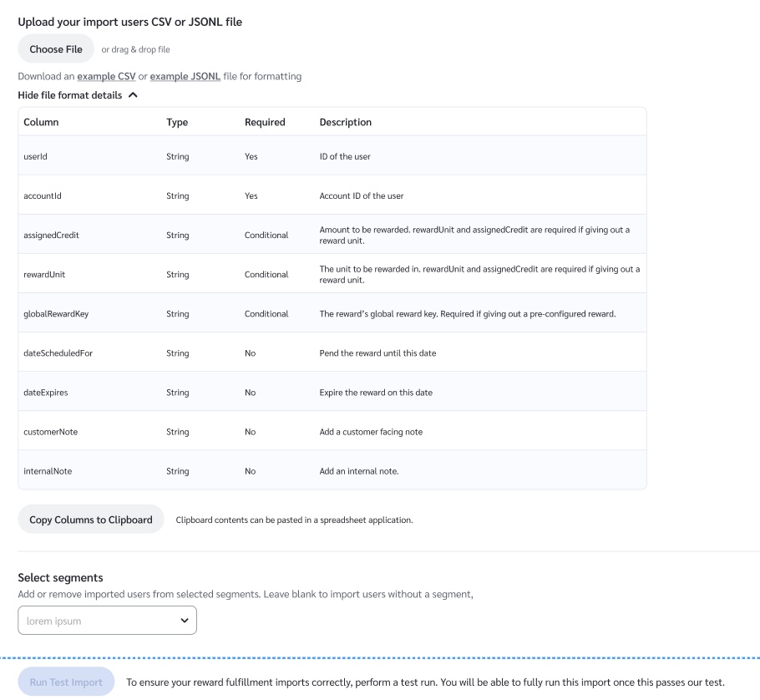This screenshot has width=760, height=700.
Task: Select the customerNote row
Action: (x=50, y=432)
